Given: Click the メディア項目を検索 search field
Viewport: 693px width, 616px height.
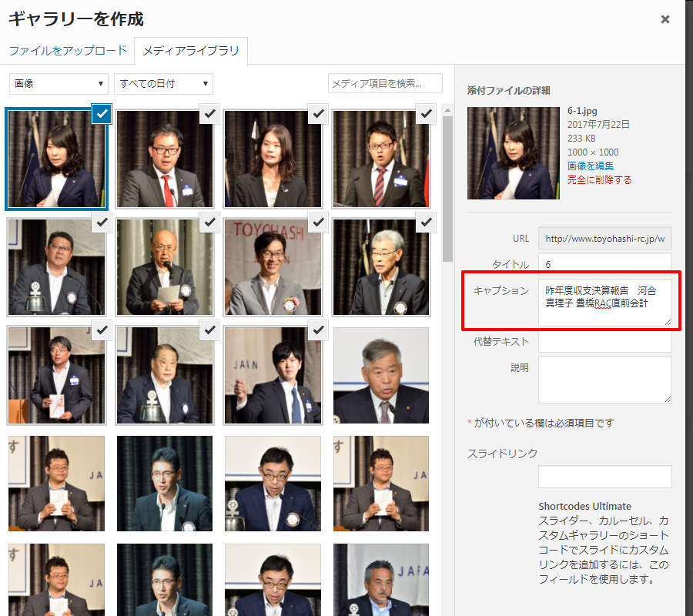Looking at the screenshot, I should coord(385,83).
